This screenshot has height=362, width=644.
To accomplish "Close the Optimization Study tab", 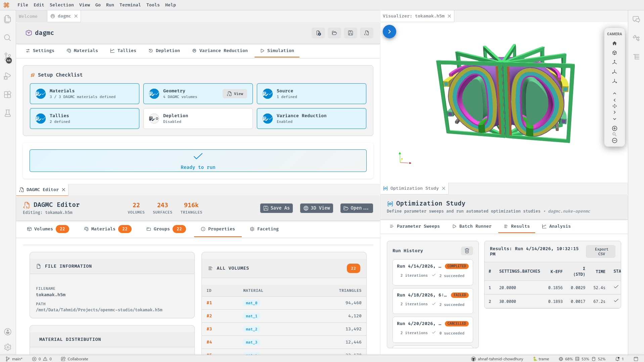I will [x=444, y=188].
